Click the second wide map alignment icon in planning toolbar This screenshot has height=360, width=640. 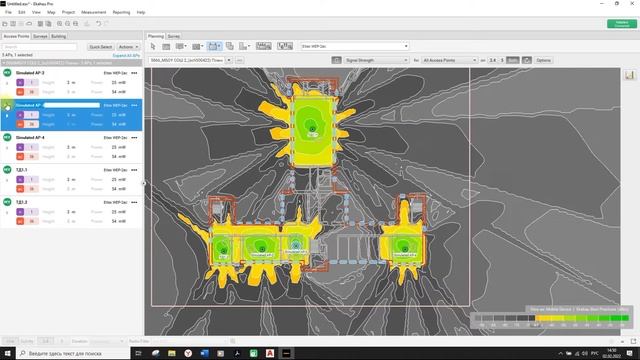coord(285,46)
